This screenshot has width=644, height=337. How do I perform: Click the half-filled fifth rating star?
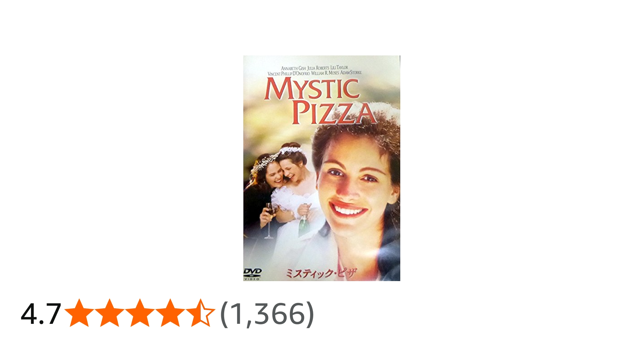200,313
